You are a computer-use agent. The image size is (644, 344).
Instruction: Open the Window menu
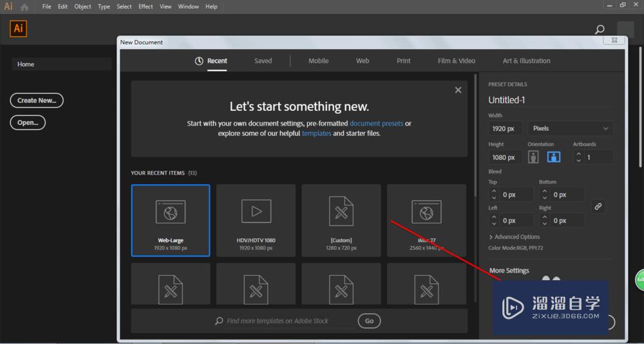(189, 6)
